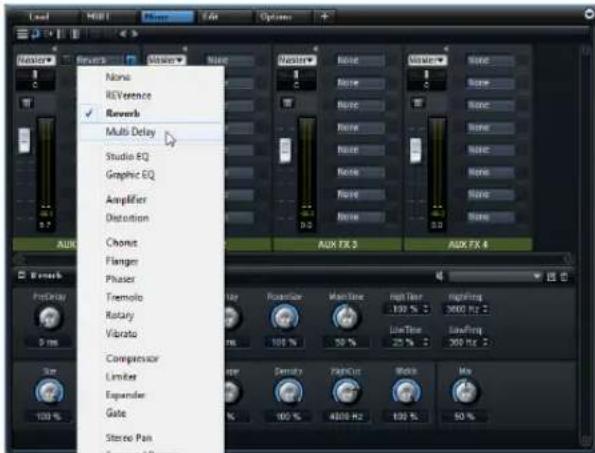Click the list view icon in mixer toolbar
This screenshot has height=453, width=595.
point(22,34)
